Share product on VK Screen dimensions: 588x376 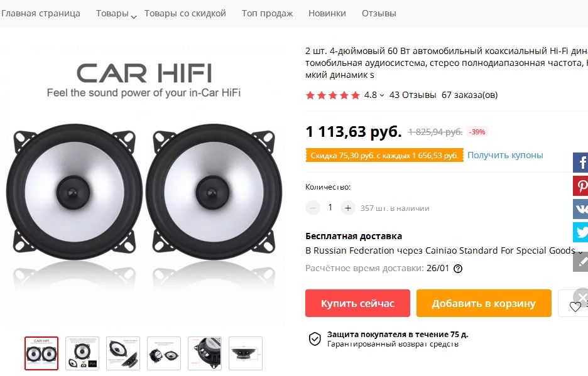click(580, 209)
